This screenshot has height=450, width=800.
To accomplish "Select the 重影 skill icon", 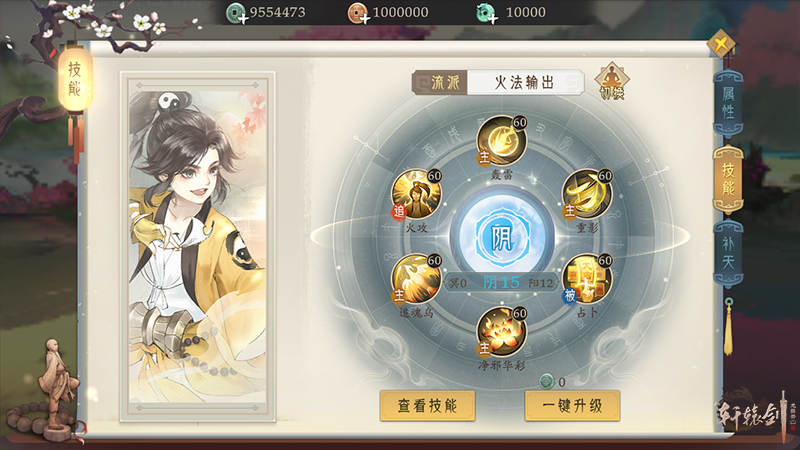I will tap(587, 194).
